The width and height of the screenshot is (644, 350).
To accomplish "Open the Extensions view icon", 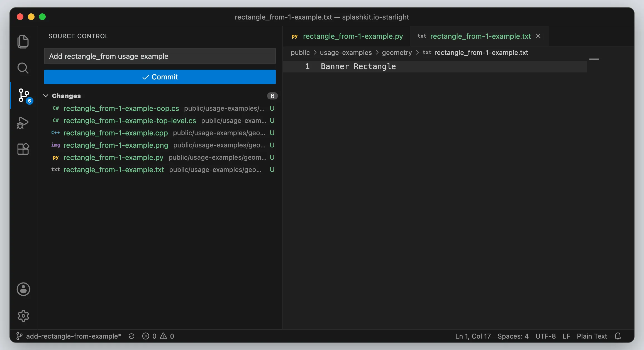I will (x=23, y=149).
